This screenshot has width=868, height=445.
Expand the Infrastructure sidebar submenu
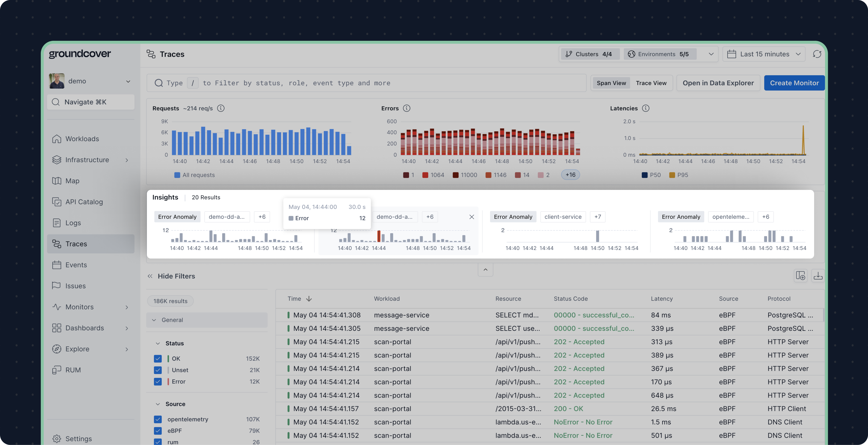pos(127,160)
